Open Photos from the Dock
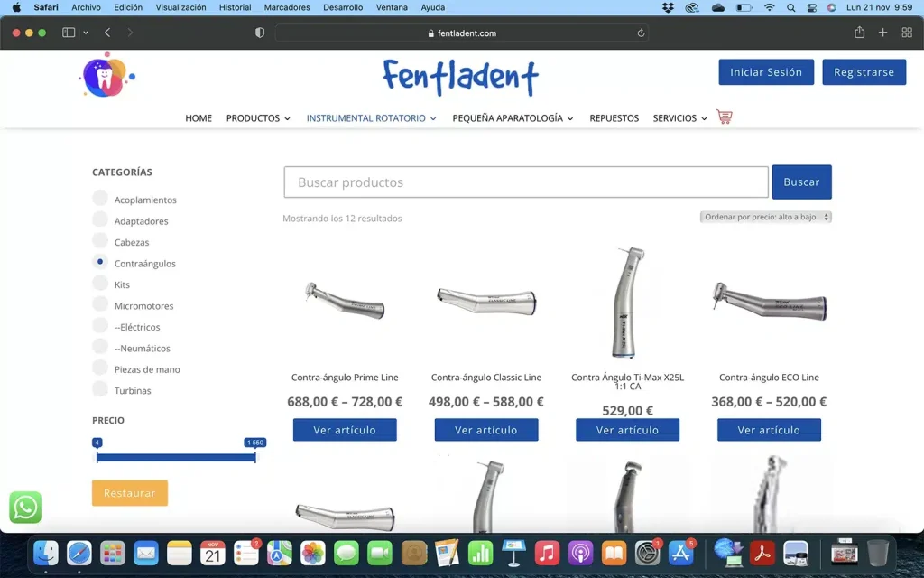This screenshot has height=578, width=924. tap(313, 554)
